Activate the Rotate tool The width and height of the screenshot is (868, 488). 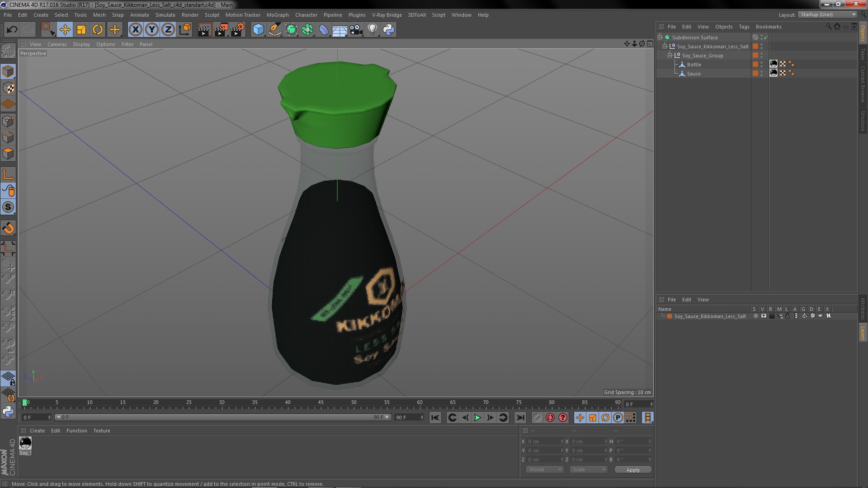point(98,30)
